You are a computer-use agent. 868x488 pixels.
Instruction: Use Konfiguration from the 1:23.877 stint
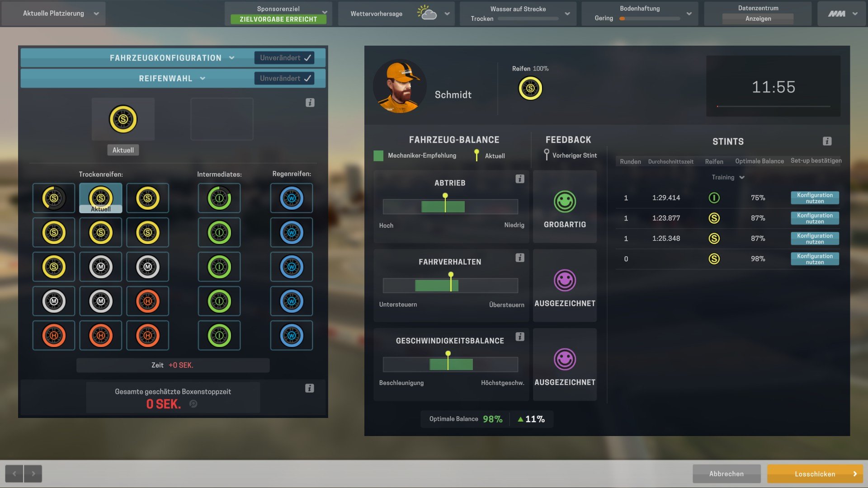[815, 218]
